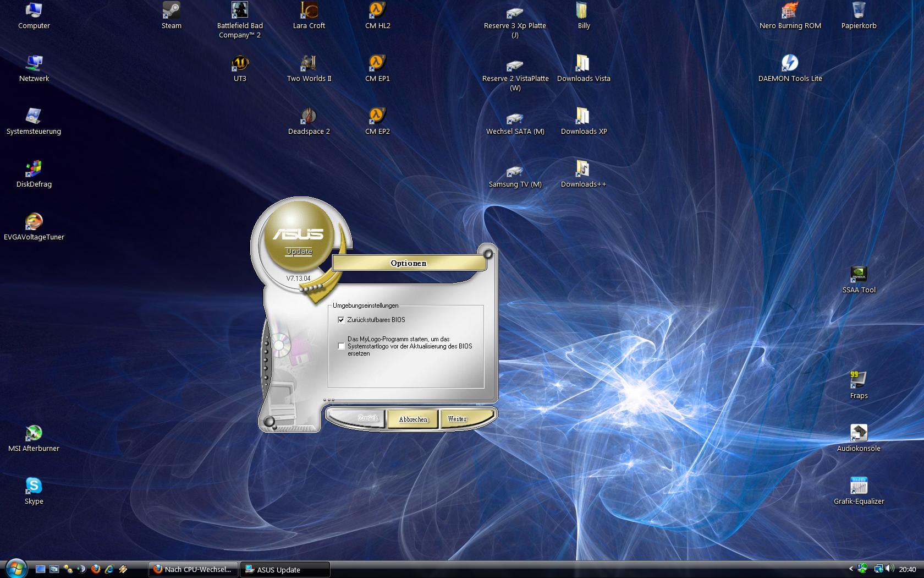Select the Systemsteuerung desktop icon
The height and width of the screenshot is (578, 924).
click(x=34, y=122)
